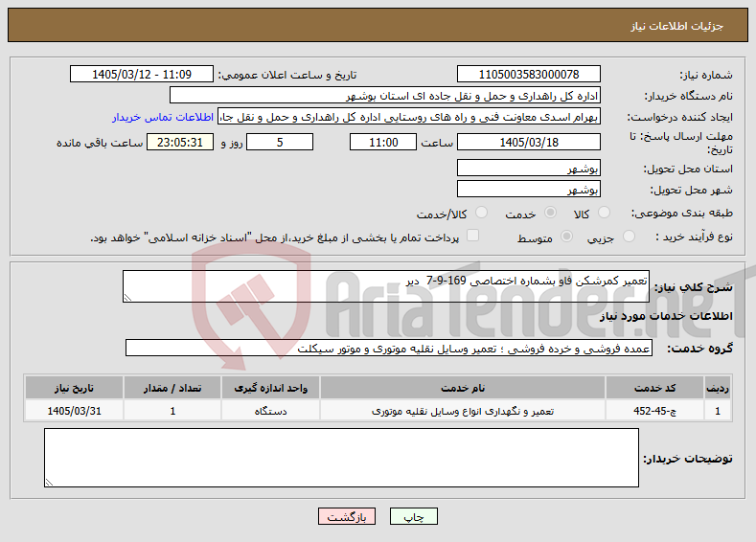This screenshot has height=542, width=756.
Task: Click the گروه خدمت service group field
Action: pos(389,348)
